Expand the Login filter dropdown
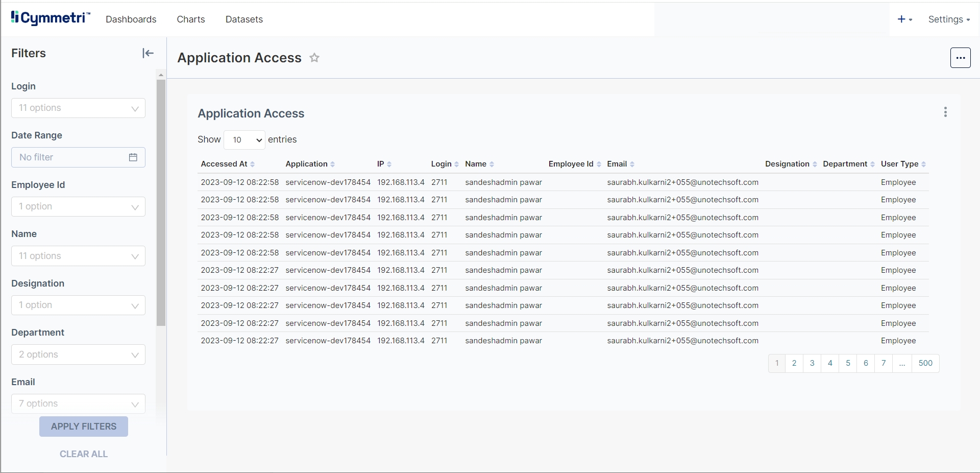The height and width of the screenshot is (473, 980). (78, 108)
